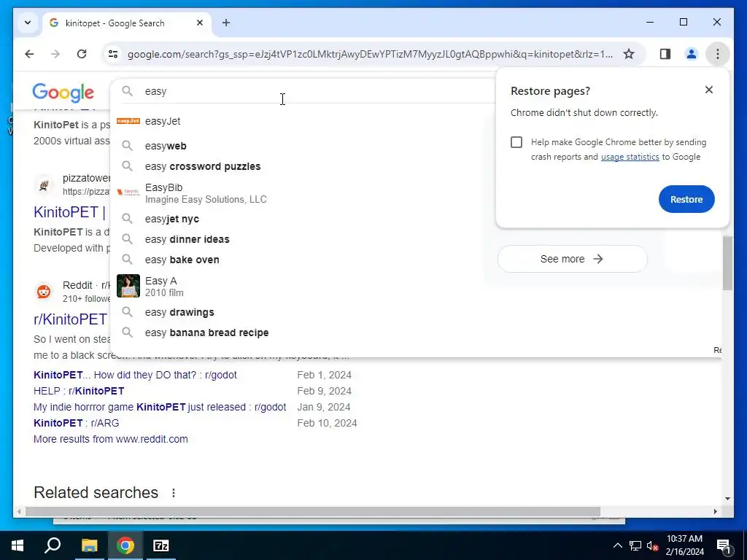The height and width of the screenshot is (560, 747).
Task: Expand the tab search dropdown
Action: 28,23
